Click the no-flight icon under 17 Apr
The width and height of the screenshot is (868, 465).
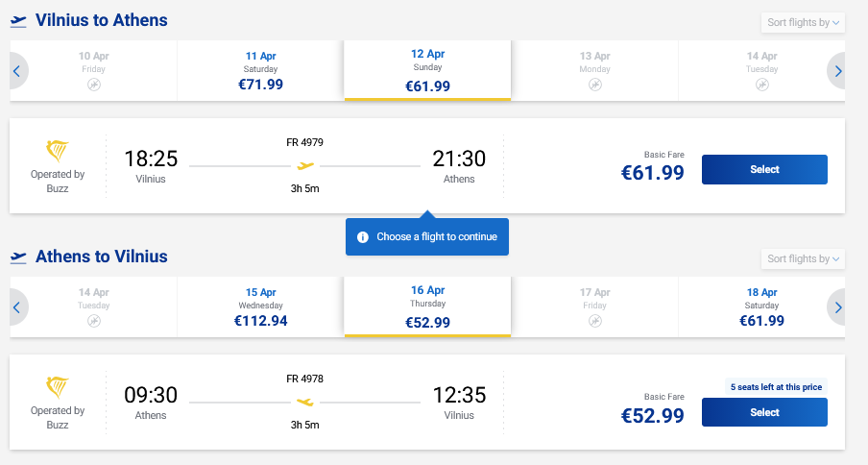(x=594, y=321)
